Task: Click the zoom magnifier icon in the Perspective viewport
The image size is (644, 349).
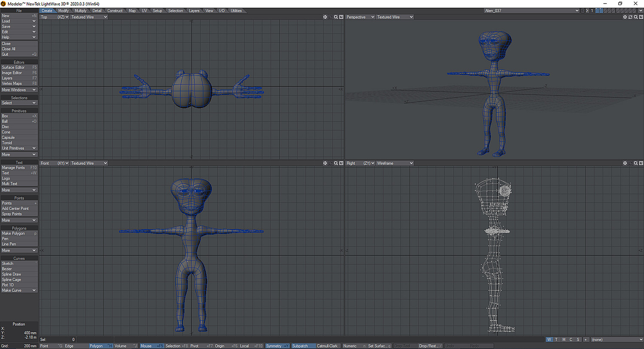Action: point(635,17)
